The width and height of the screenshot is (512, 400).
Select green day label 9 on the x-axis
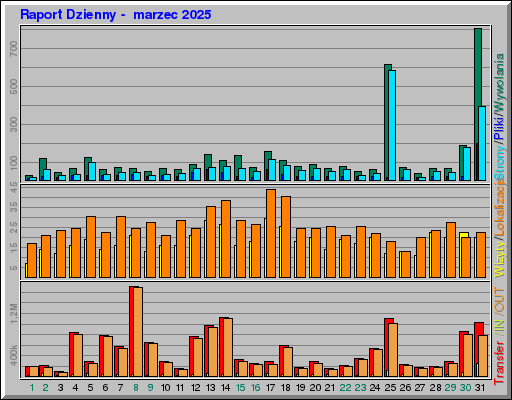(151, 388)
